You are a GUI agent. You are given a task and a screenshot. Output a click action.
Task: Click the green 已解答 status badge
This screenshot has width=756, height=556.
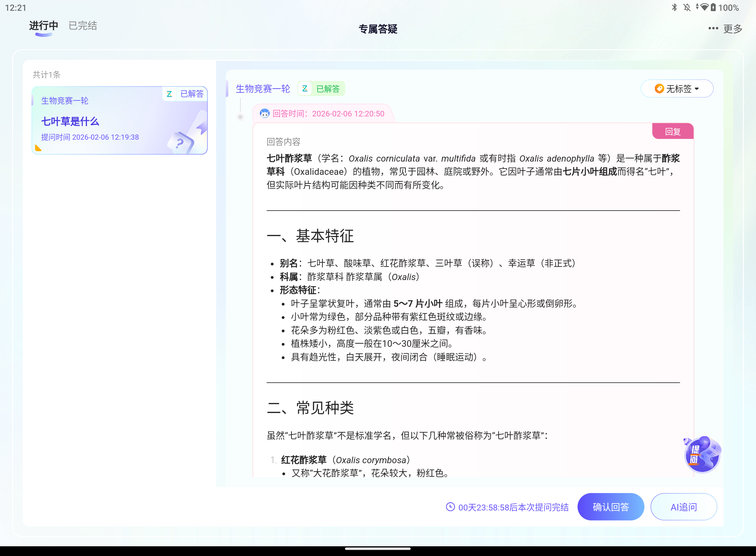click(327, 89)
